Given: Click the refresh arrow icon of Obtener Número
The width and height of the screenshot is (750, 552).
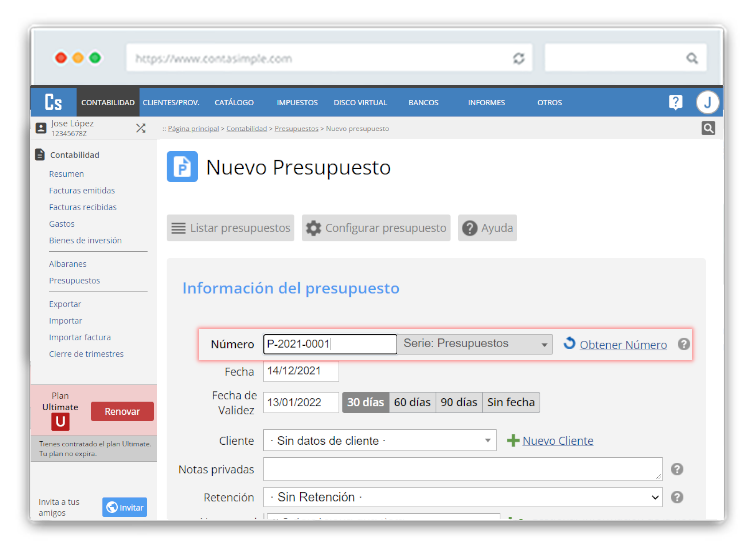Looking at the screenshot, I should [x=569, y=343].
